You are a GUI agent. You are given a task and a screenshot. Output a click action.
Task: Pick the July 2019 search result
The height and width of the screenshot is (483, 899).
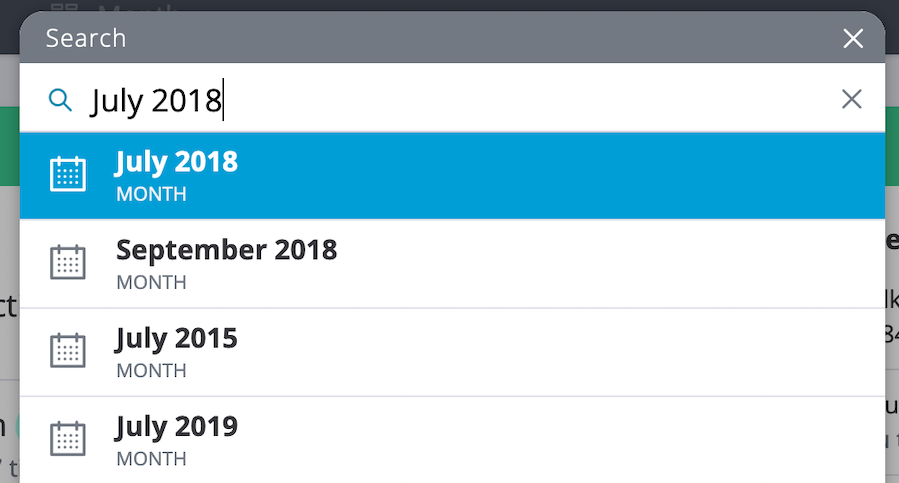click(452, 439)
